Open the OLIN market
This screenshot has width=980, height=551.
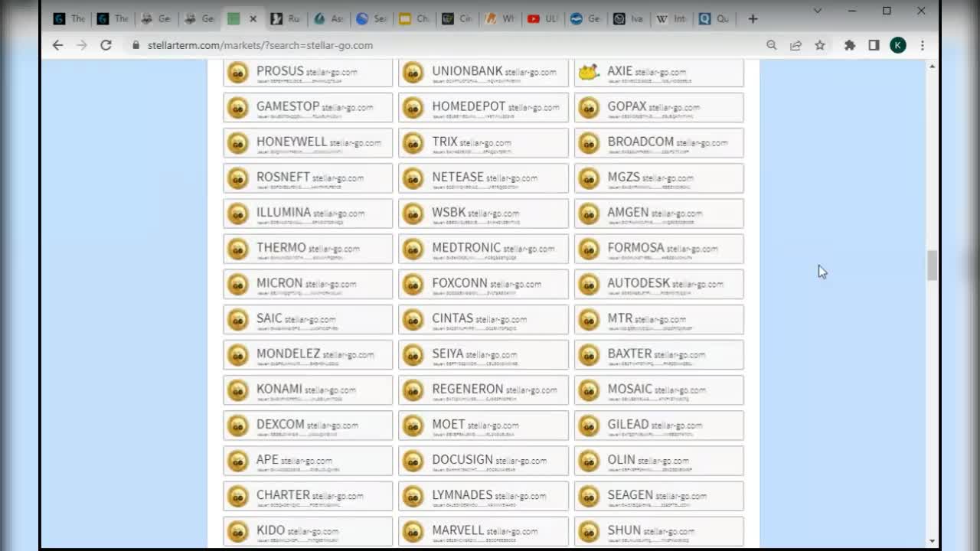659,461
